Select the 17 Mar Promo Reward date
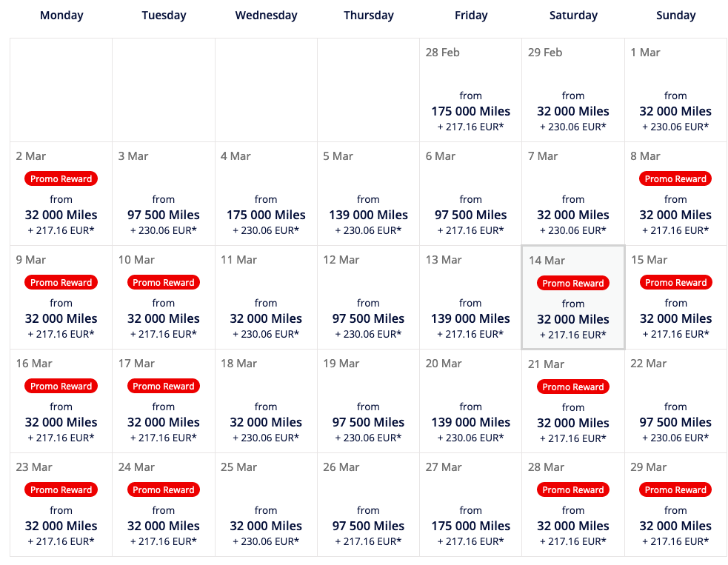This screenshot has height=565, width=728. click(164, 401)
